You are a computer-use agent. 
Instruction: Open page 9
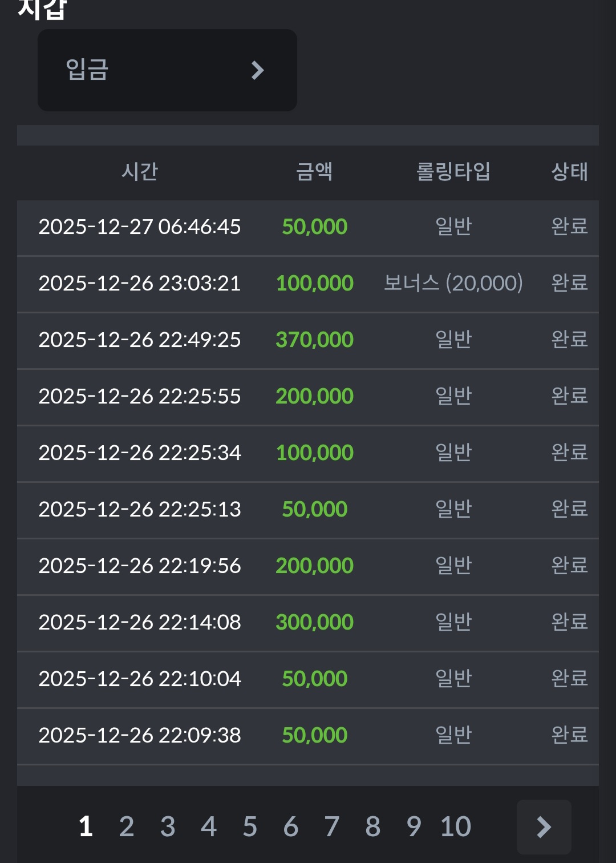414,826
